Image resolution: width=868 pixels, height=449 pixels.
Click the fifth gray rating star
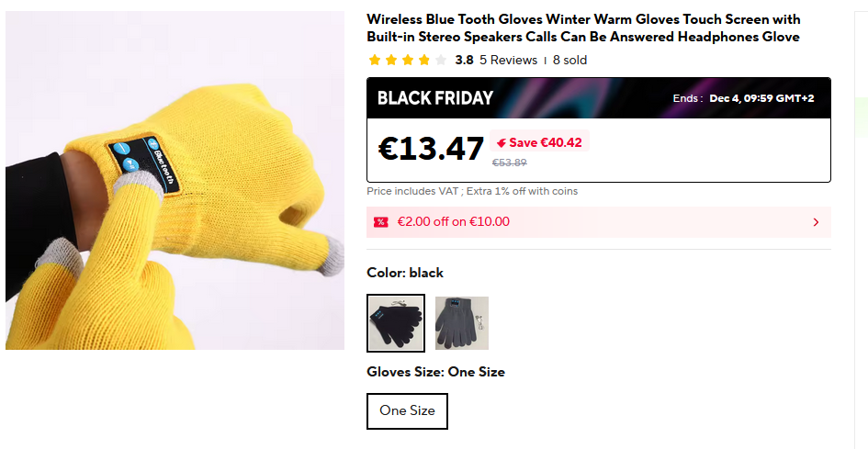(441, 61)
